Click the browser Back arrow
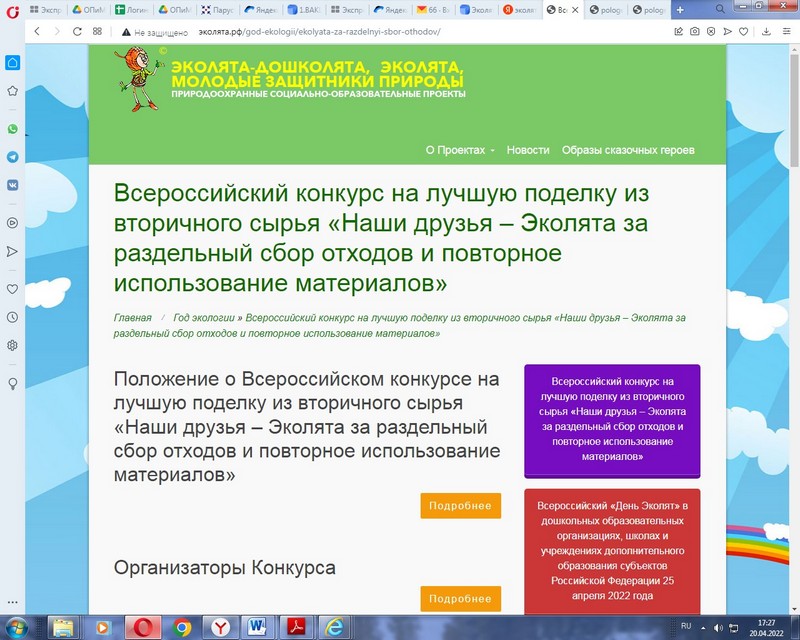The height and width of the screenshot is (640, 800). (37, 31)
